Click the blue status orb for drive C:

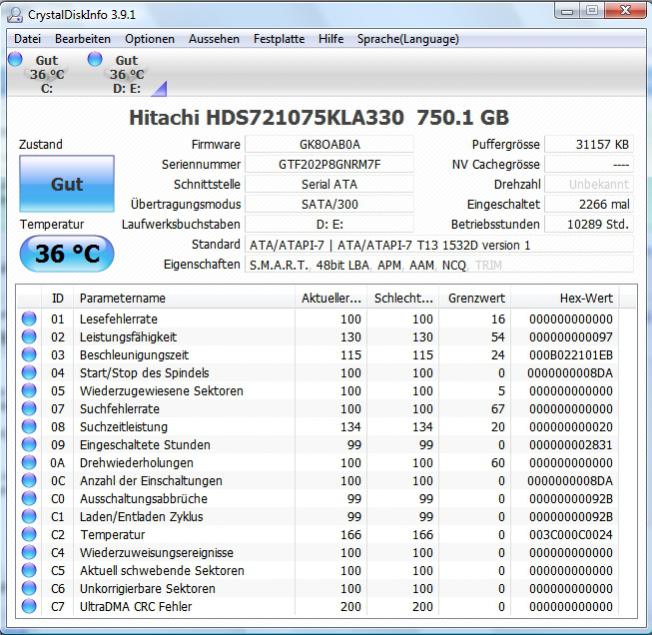click(15, 59)
